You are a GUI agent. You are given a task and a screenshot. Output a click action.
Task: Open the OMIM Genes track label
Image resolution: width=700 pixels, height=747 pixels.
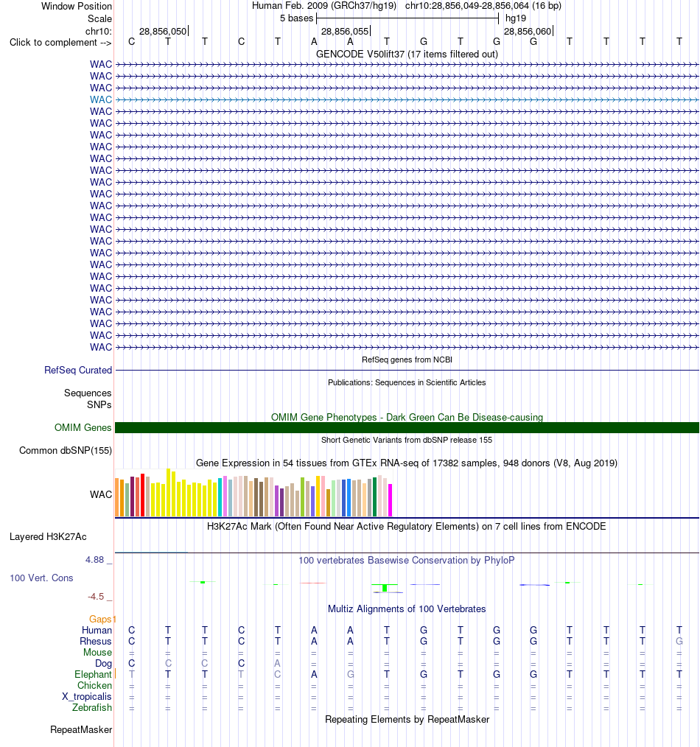click(83, 428)
